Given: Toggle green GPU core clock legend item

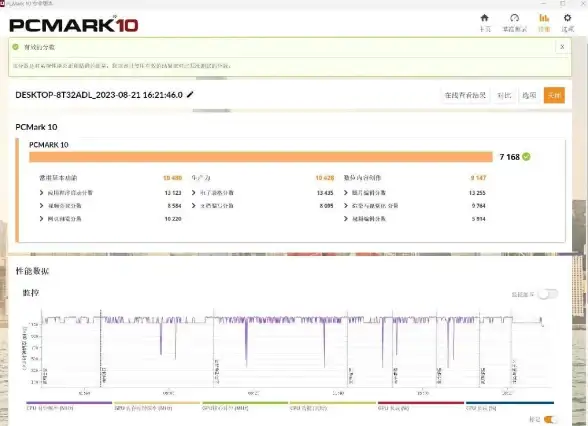Looking at the screenshot, I should (245, 406).
